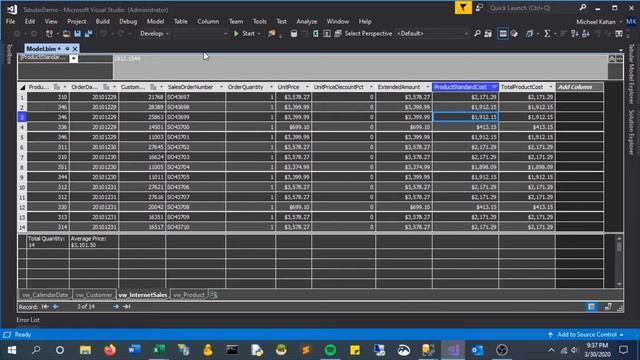
Task: Click the Michael Kahan account name
Action: (596, 22)
